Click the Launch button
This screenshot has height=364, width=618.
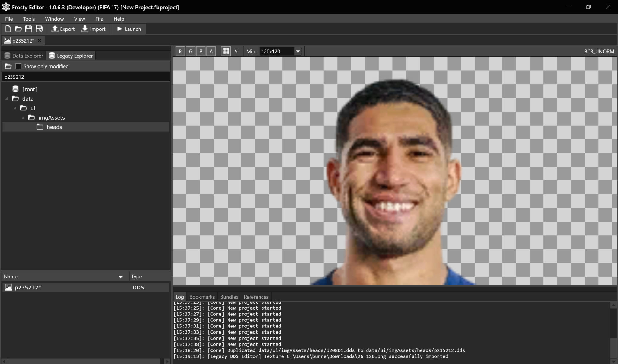(129, 29)
